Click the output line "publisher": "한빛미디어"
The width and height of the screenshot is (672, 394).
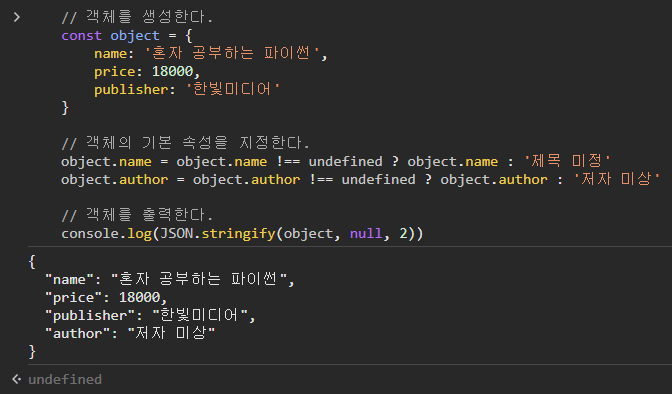[x=150, y=316]
